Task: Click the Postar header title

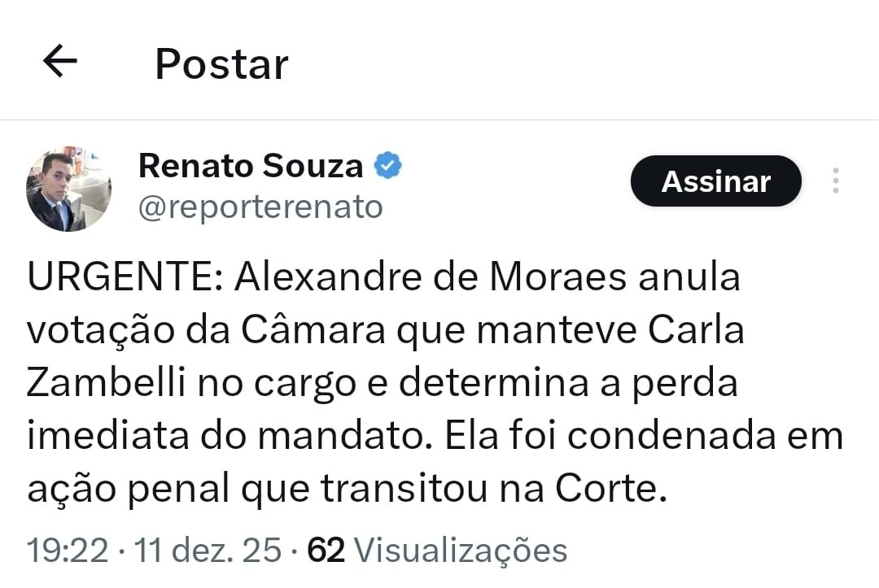Action: tap(221, 63)
